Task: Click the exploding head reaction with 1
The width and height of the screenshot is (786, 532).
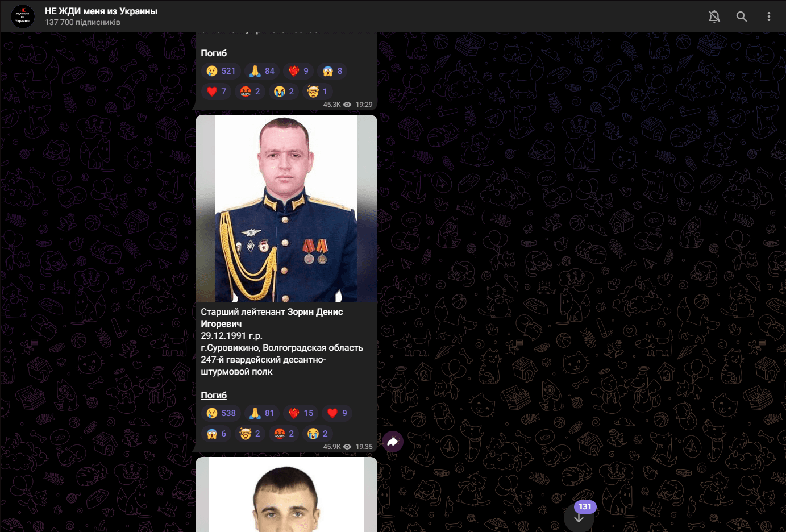Action: click(x=318, y=92)
